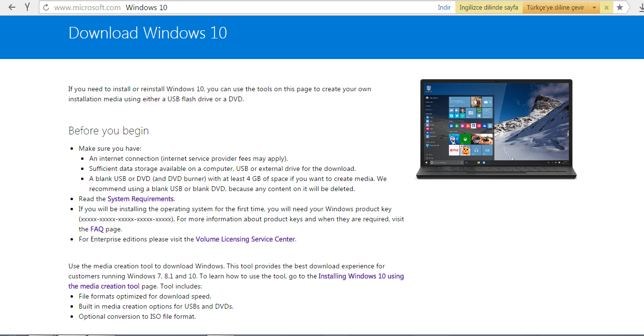644x336 pixels.
Task: Open the FAQ page link
Action: (97, 229)
